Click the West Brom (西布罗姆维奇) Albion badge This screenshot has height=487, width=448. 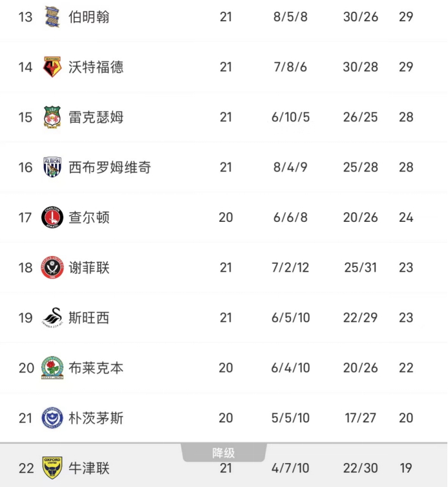coord(52,168)
